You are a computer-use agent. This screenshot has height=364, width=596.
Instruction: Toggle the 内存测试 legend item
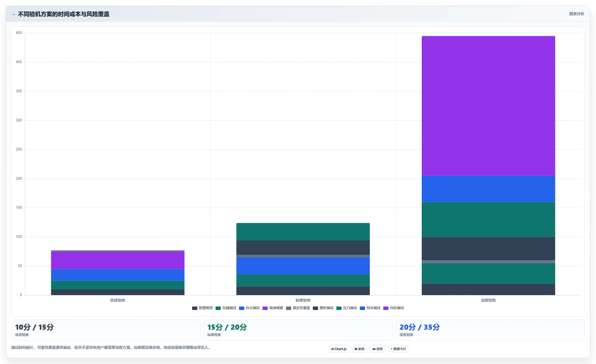(x=393, y=308)
